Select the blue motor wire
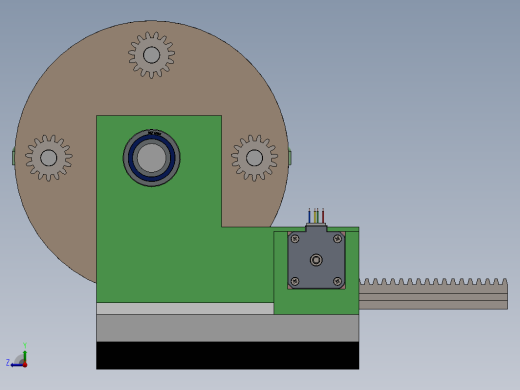This screenshot has height=390, width=520. click(x=309, y=216)
